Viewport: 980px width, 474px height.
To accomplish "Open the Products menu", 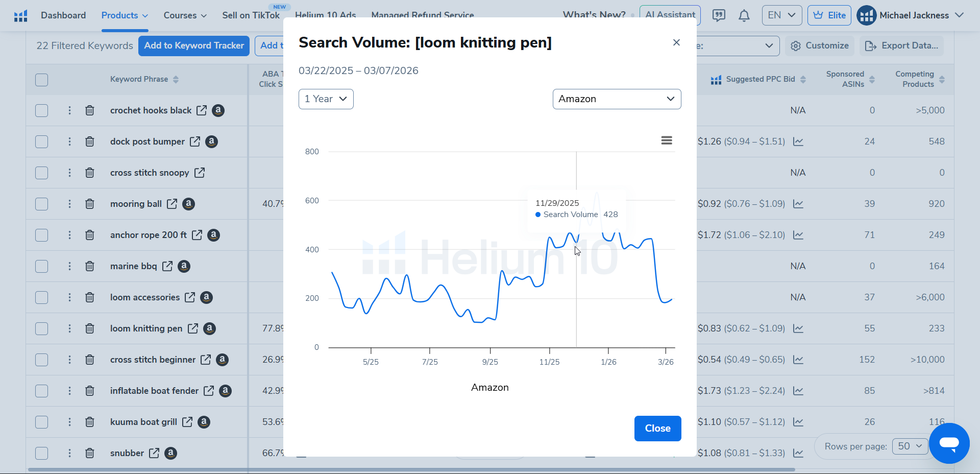I will [125, 15].
